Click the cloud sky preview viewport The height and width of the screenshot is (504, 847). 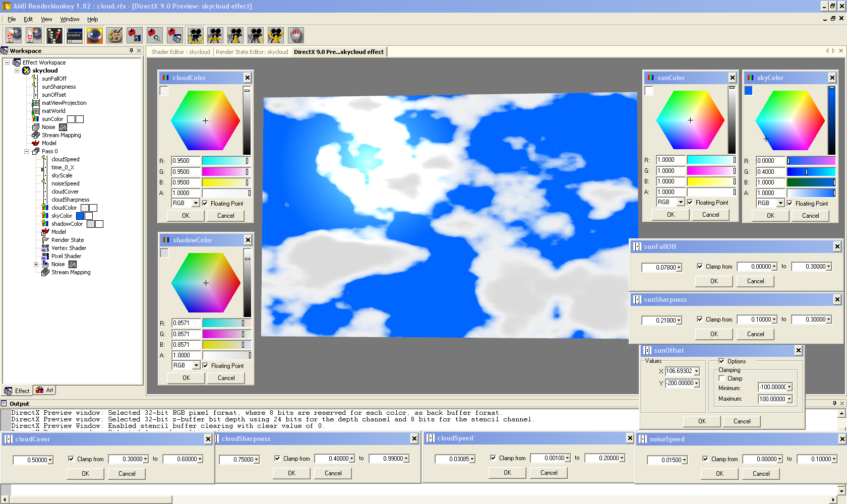pyautogui.click(x=449, y=216)
